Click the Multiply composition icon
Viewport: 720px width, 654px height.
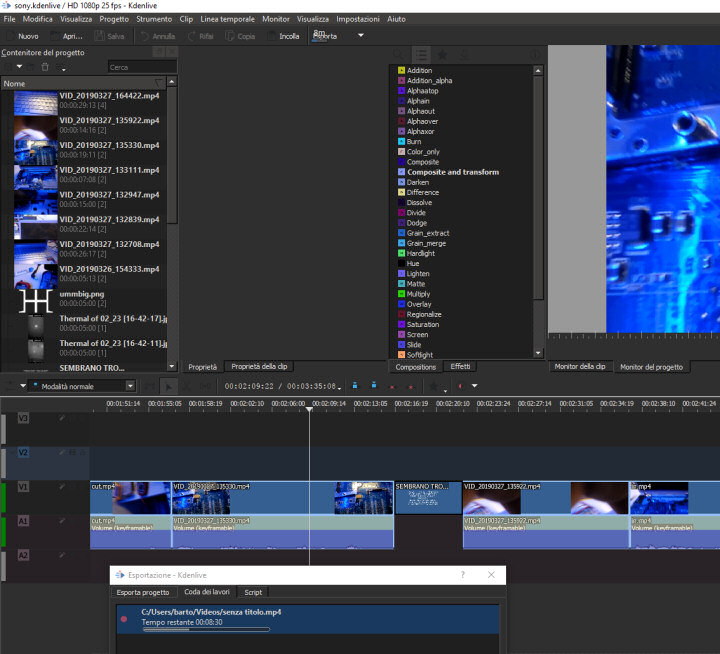(x=401, y=294)
